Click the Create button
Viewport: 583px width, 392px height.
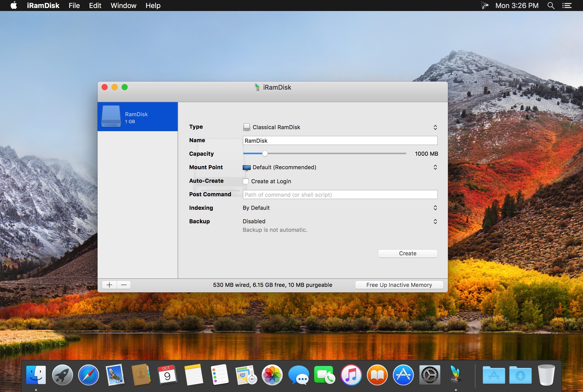click(408, 253)
